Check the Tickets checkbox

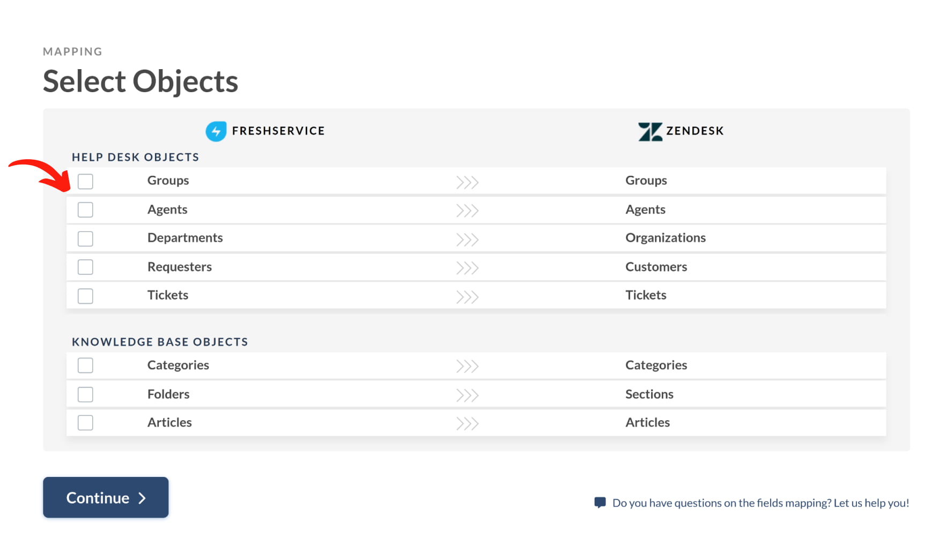point(85,296)
